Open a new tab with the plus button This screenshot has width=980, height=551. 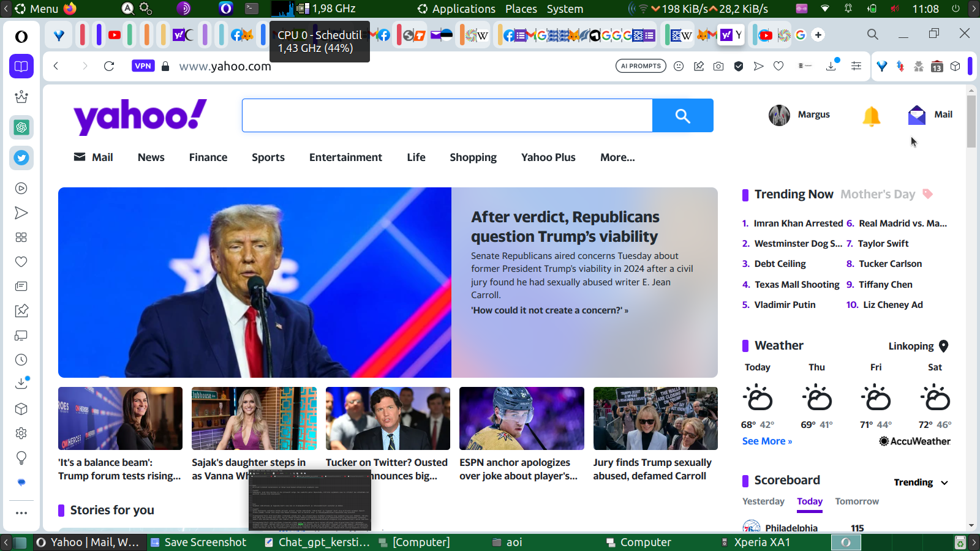coord(818,35)
